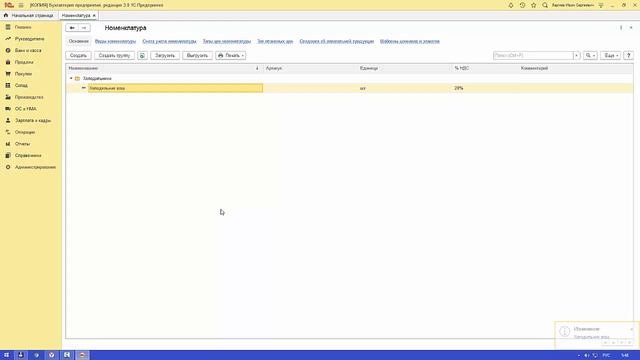Click the 20% VAT cell
The width and height of the screenshot is (640, 360).
click(485, 88)
